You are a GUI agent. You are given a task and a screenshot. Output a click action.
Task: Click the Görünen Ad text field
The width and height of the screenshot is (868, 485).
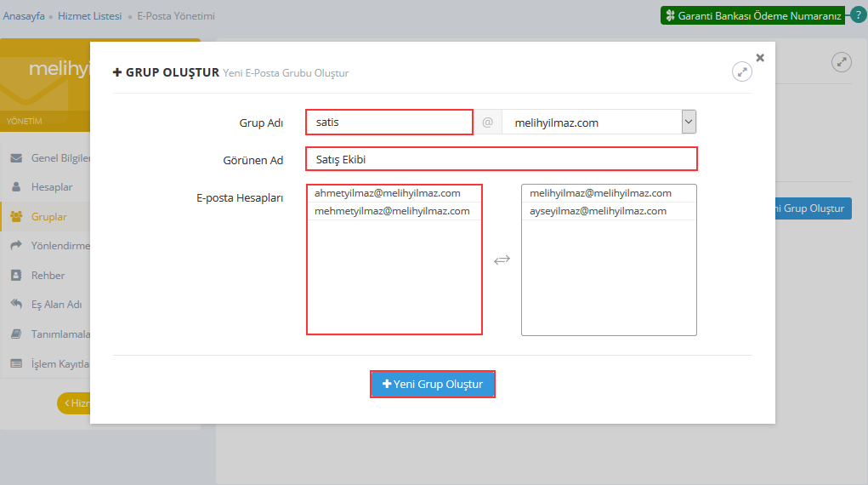[x=502, y=159]
